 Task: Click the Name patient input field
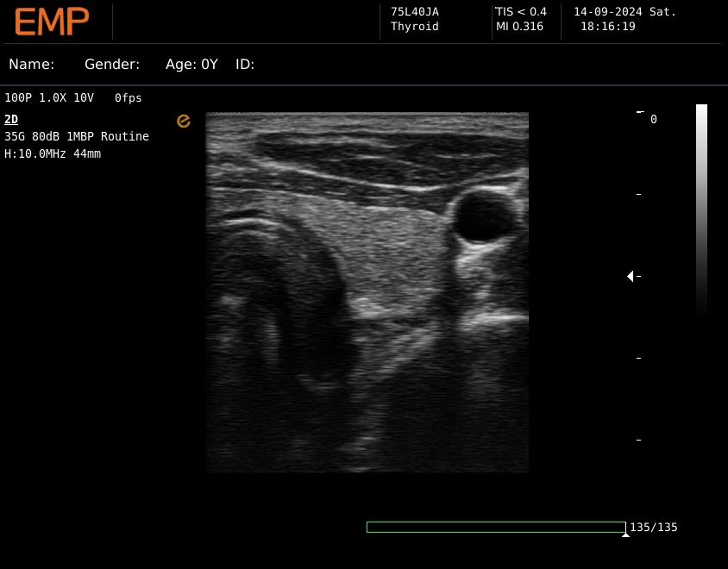click(x=32, y=64)
